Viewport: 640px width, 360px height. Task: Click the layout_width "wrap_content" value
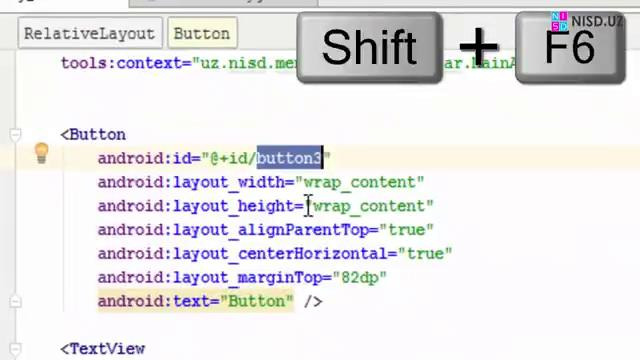coord(360,182)
